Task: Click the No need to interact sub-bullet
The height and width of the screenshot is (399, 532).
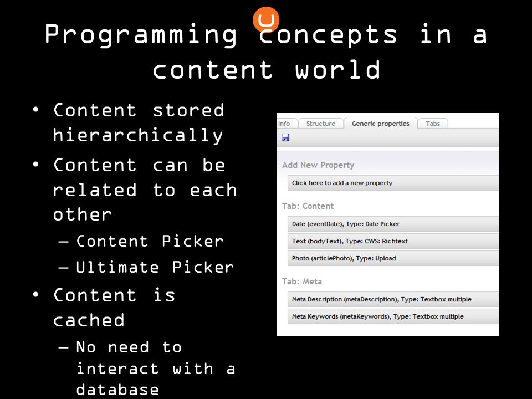Action: click(155, 368)
